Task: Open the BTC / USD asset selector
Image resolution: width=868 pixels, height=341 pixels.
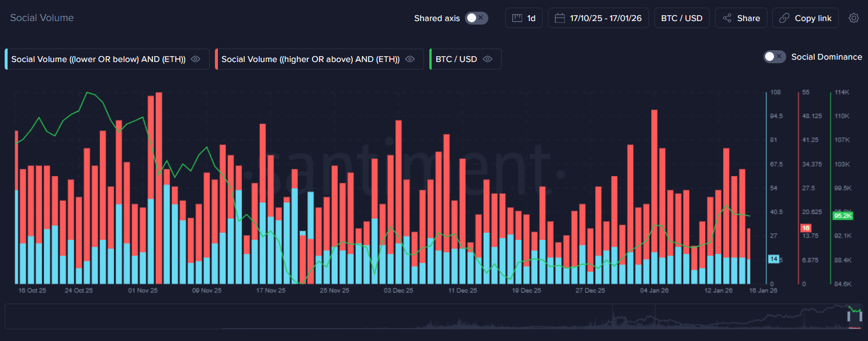Action: [x=682, y=18]
